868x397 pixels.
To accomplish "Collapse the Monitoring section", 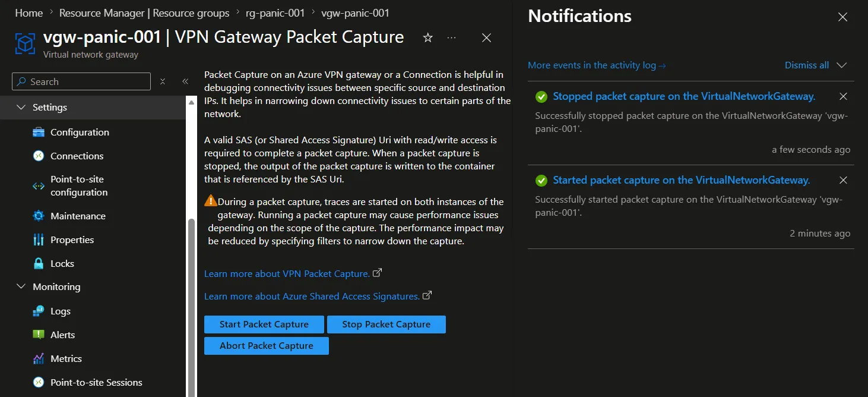I will tap(21, 286).
